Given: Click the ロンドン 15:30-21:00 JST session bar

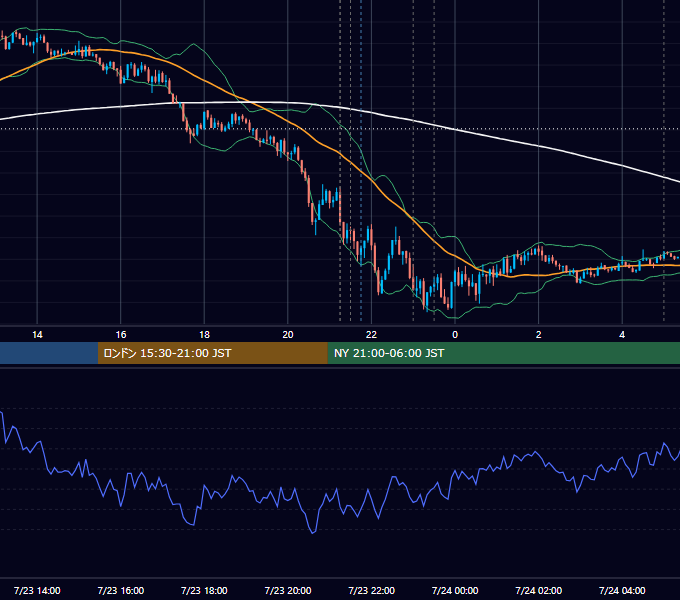Looking at the screenshot, I should (212, 353).
